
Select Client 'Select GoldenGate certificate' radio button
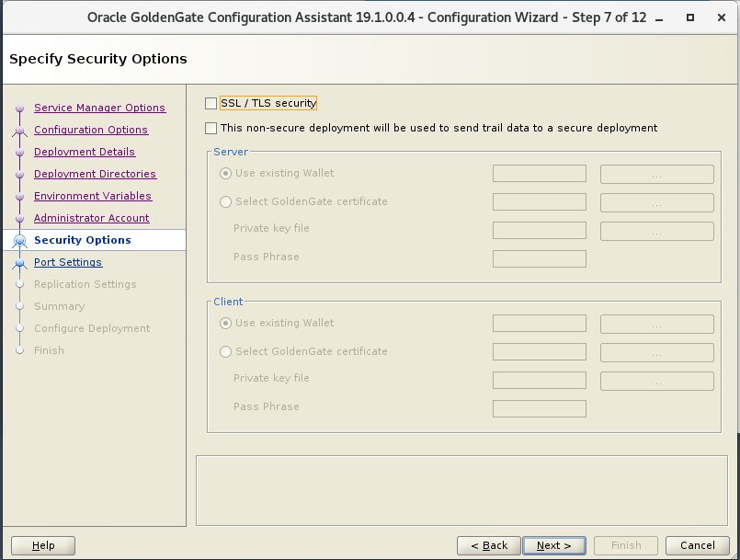coord(225,351)
